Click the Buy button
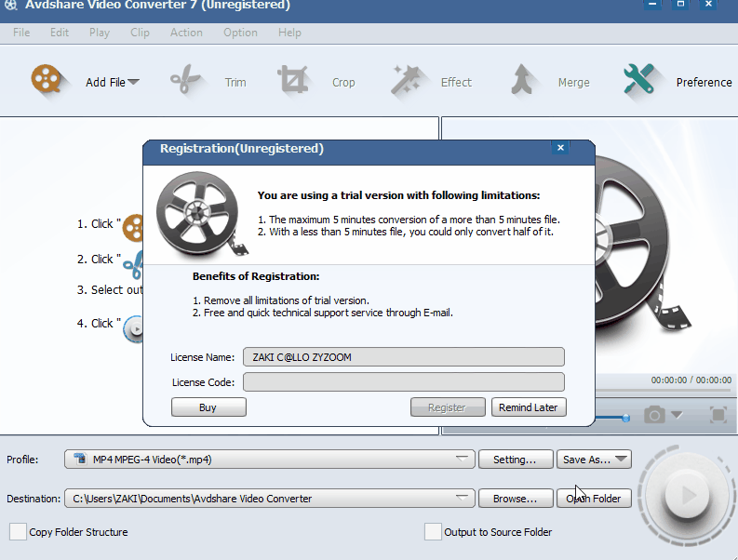 click(208, 407)
